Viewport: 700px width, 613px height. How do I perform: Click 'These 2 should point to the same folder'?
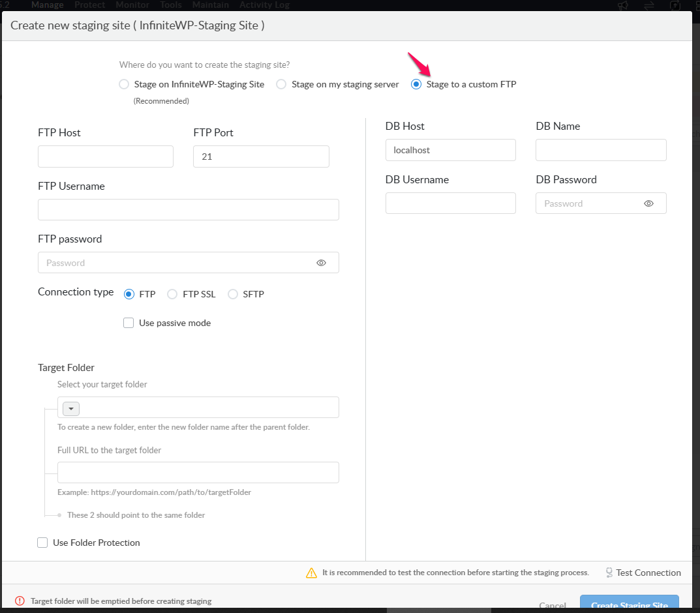tap(136, 515)
